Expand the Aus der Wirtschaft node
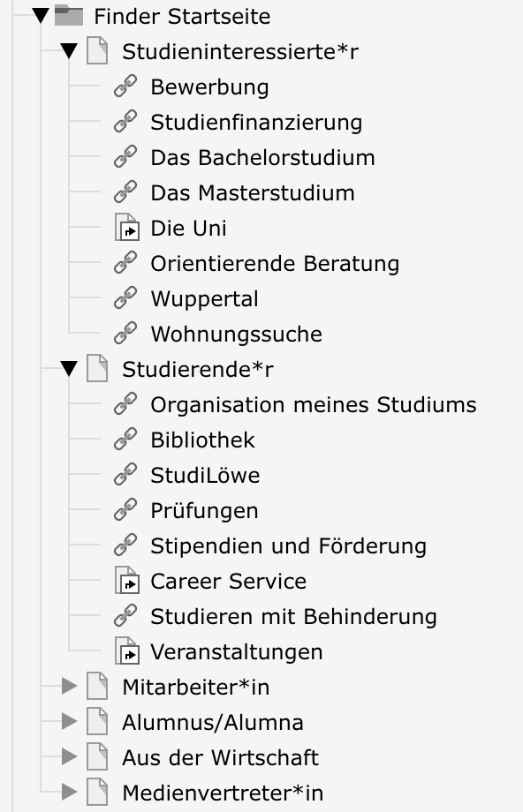 click(x=69, y=756)
